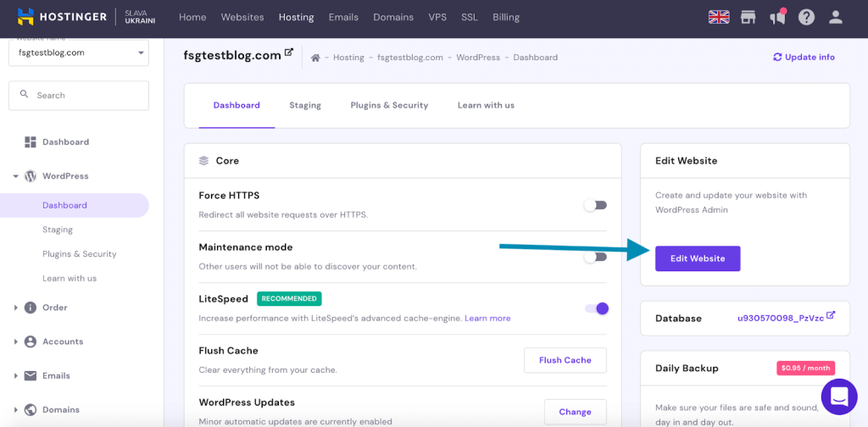
Task: Switch to the Learn with us tab
Action: [x=486, y=105]
